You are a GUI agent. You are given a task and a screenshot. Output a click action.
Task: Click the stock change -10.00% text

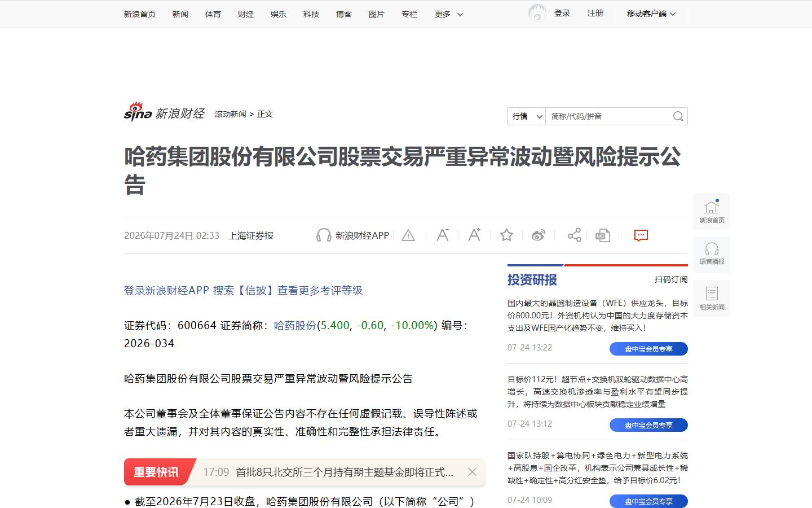[413, 325]
